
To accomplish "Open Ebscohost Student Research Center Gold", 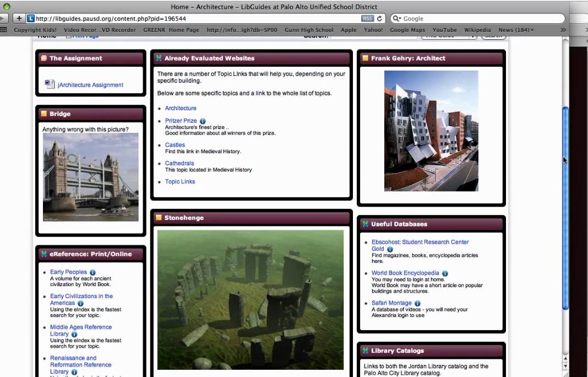I will point(420,246).
